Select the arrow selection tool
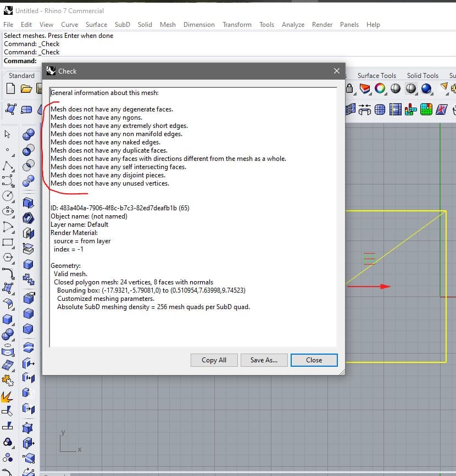The image size is (456, 476). [7, 134]
